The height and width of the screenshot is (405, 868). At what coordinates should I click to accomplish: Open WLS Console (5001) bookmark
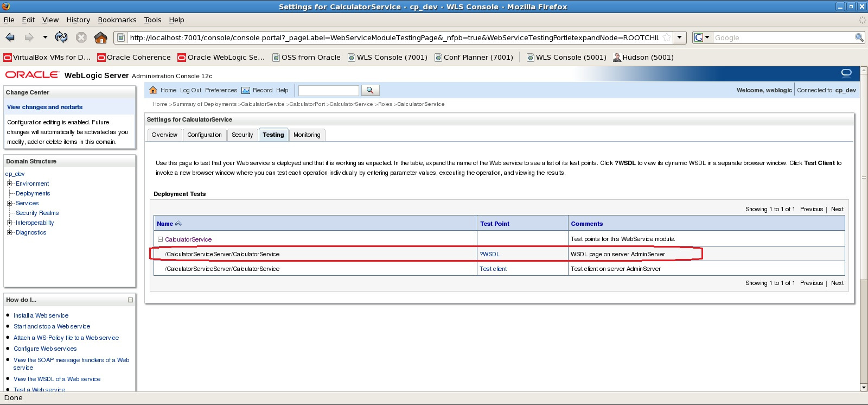coord(566,57)
